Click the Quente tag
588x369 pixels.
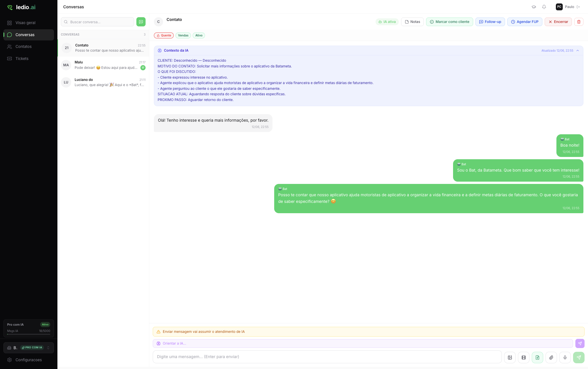tap(164, 36)
